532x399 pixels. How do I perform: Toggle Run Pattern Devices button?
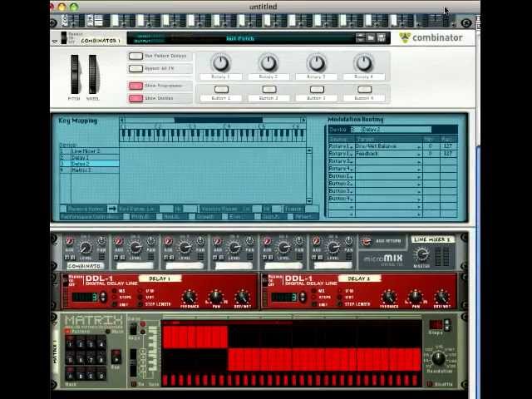(135, 56)
